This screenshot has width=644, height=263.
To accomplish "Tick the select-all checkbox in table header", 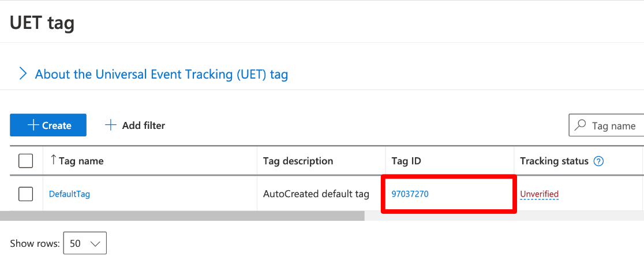I will 26,161.
